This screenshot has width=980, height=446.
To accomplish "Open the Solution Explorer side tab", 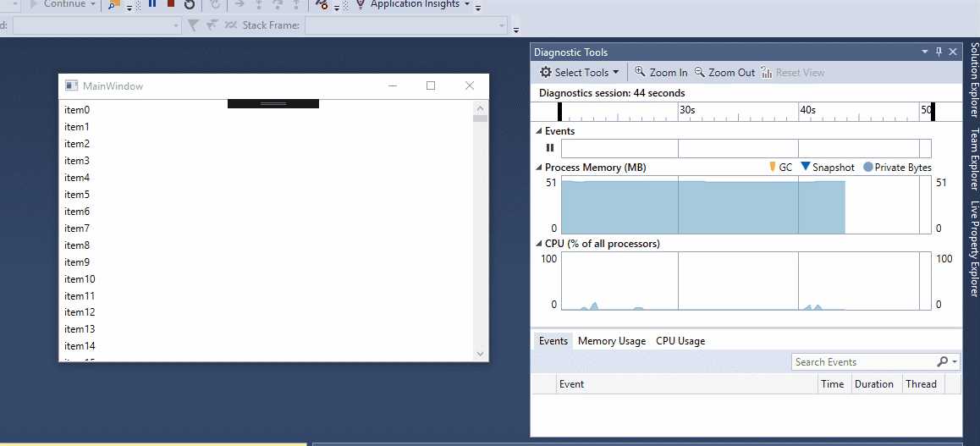I will [973, 80].
